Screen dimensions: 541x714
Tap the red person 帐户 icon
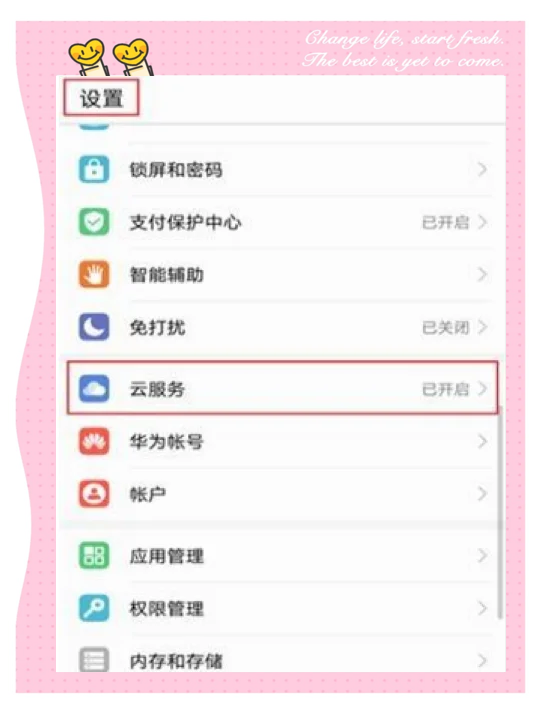coord(94,494)
